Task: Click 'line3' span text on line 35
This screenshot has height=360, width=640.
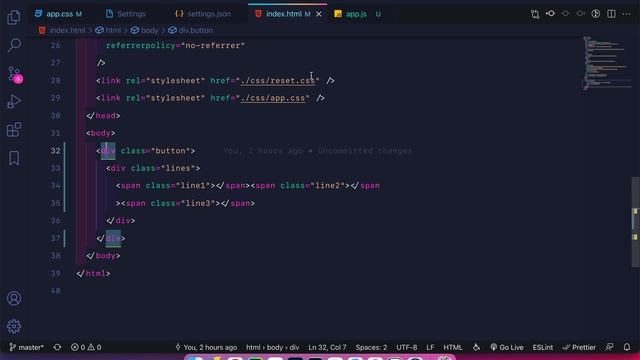Action: pyautogui.click(x=198, y=203)
